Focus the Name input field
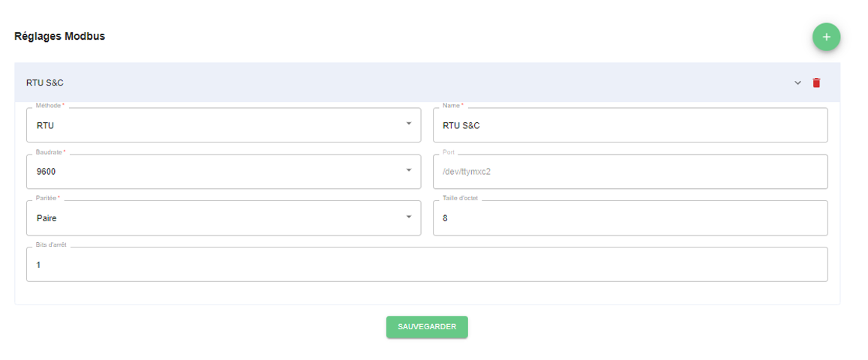This screenshot has height=360, width=868. [630, 125]
